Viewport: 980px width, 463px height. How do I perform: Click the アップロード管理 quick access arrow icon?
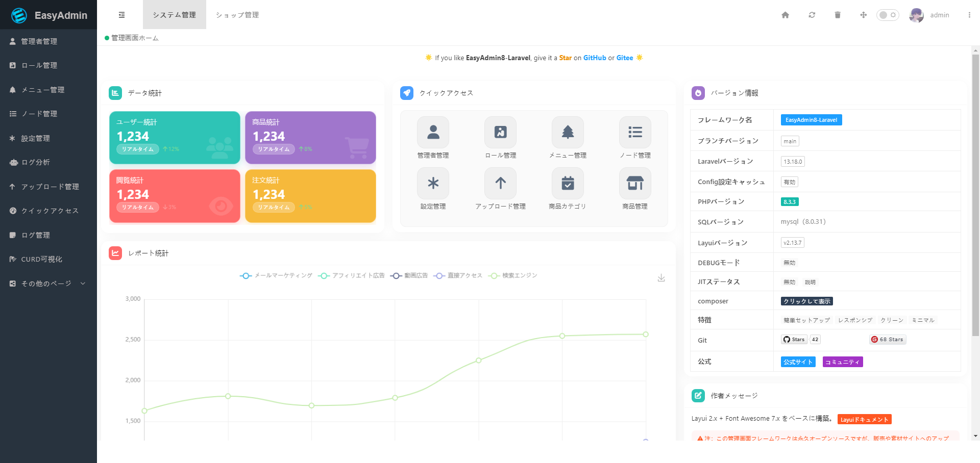click(x=501, y=183)
